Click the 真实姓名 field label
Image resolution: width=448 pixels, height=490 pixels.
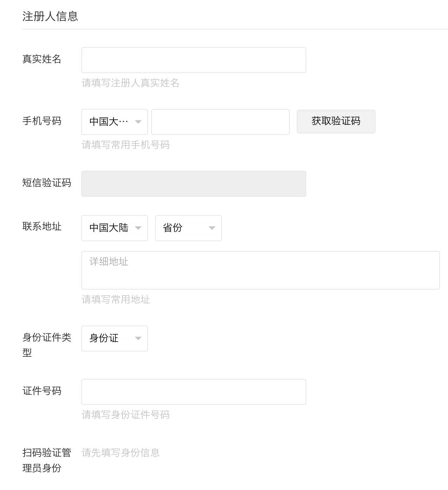42,59
